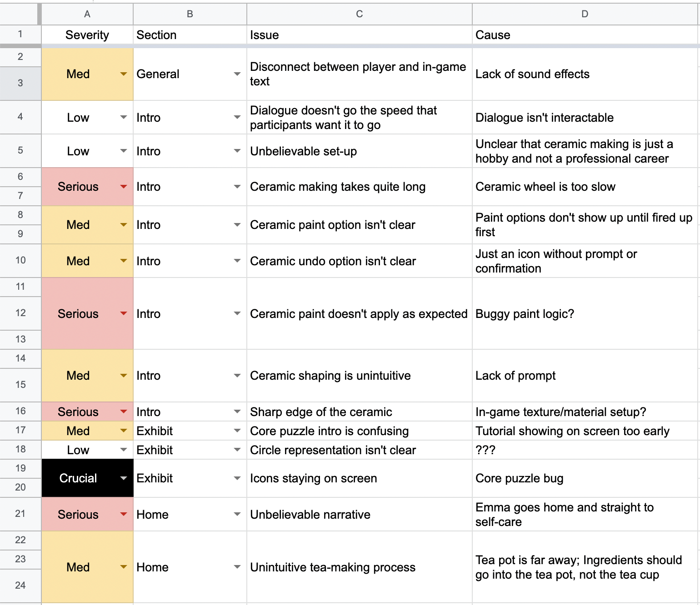This screenshot has width=700, height=605.
Task: Open severity dropdown for "Sharp edge of the ceramic"
Action: pos(123,412)
